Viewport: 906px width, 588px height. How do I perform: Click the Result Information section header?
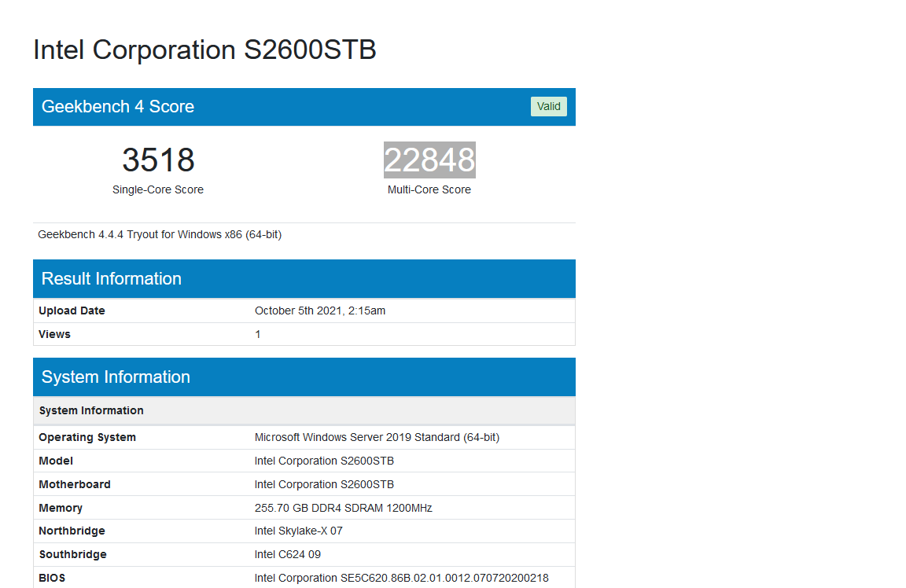coord(304,279)
